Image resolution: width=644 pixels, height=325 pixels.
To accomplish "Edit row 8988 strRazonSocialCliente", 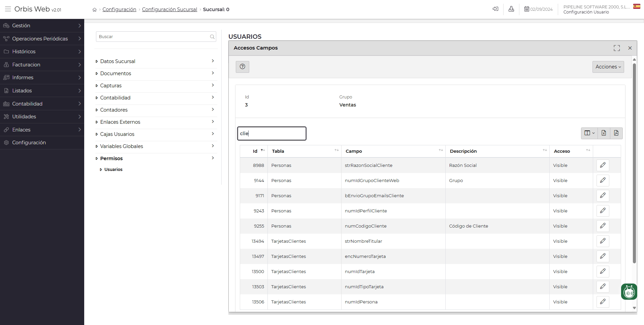I will [603, 165].
